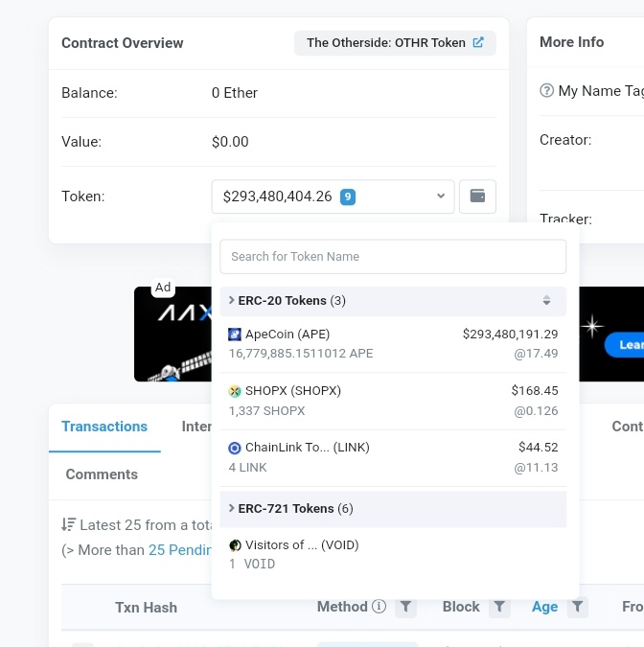Image resolution: width=644 pixels, height=647 pixels.
Task: Click the 1,337 SHOPX amount
Action: (x=267, y=411)
